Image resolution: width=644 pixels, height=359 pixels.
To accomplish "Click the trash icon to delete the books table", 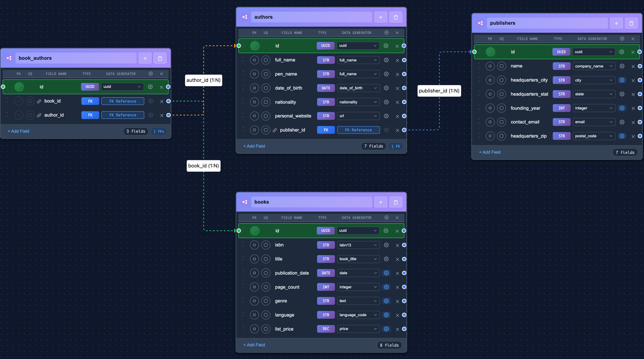I will pos(395,202).
